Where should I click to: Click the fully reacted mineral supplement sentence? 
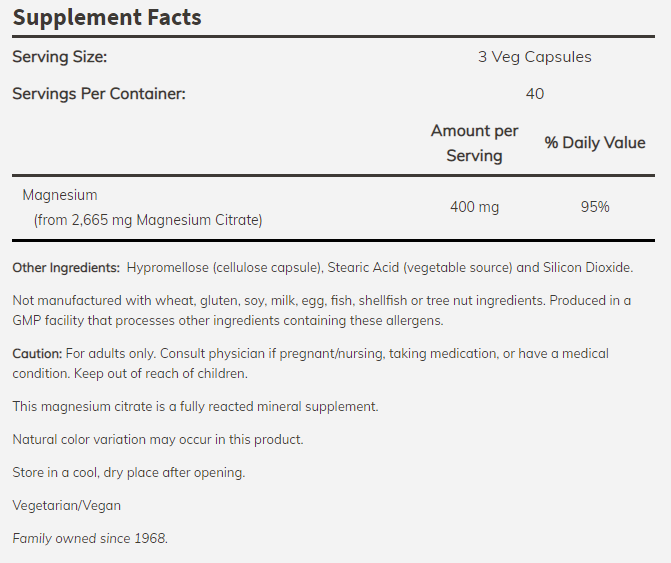coord(195,406)
